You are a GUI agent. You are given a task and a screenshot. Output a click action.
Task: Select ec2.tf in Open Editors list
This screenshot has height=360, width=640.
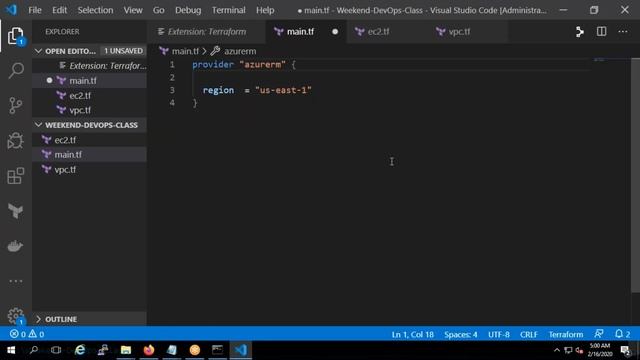pyautogui.click(x=89, y=96)
